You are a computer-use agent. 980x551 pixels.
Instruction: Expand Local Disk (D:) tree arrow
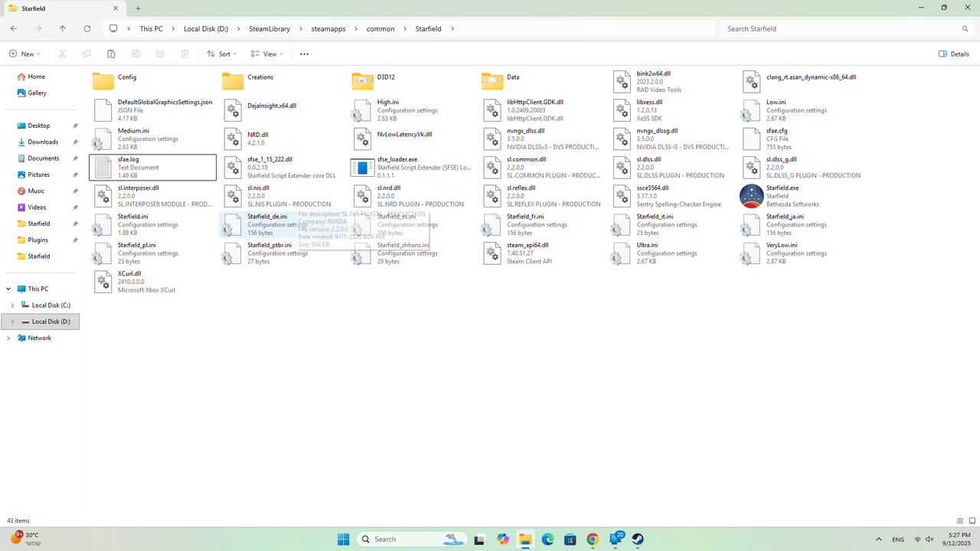point(12,322)
